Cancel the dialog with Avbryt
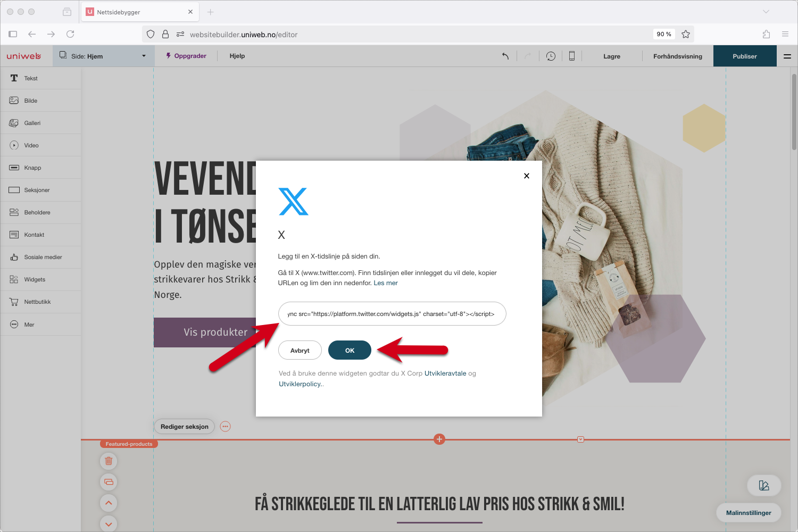The width and height of the screenshot is (798, 532). [x=300, y=350]
